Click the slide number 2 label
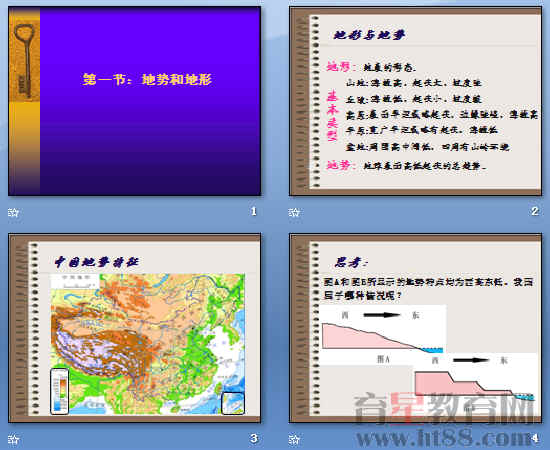The image size is (550, 450). (x=535, y=211)
